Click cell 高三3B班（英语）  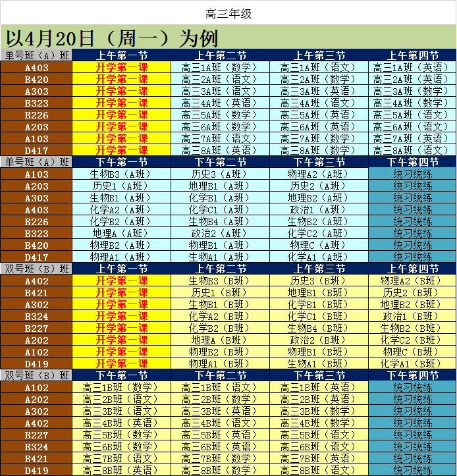(x=221, y=411)
